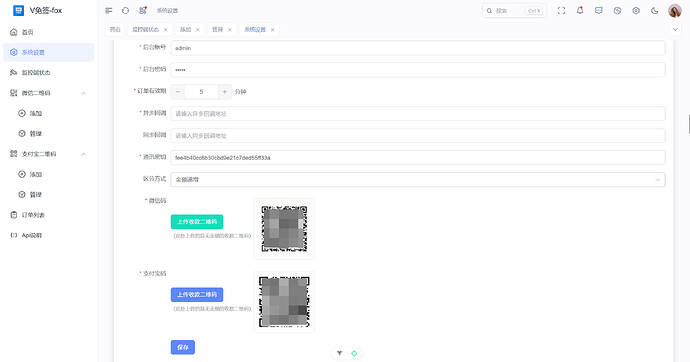Image resolution: width=690 pixels, height=362 pixels.
Task: Increase order validity with plus button
Action: click(x=224, y=91)
